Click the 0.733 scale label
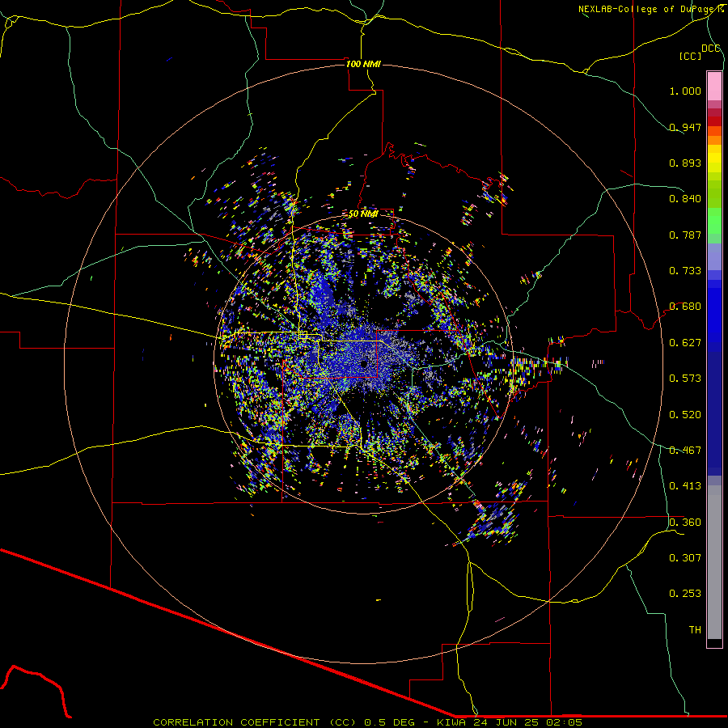 (685, 271)
